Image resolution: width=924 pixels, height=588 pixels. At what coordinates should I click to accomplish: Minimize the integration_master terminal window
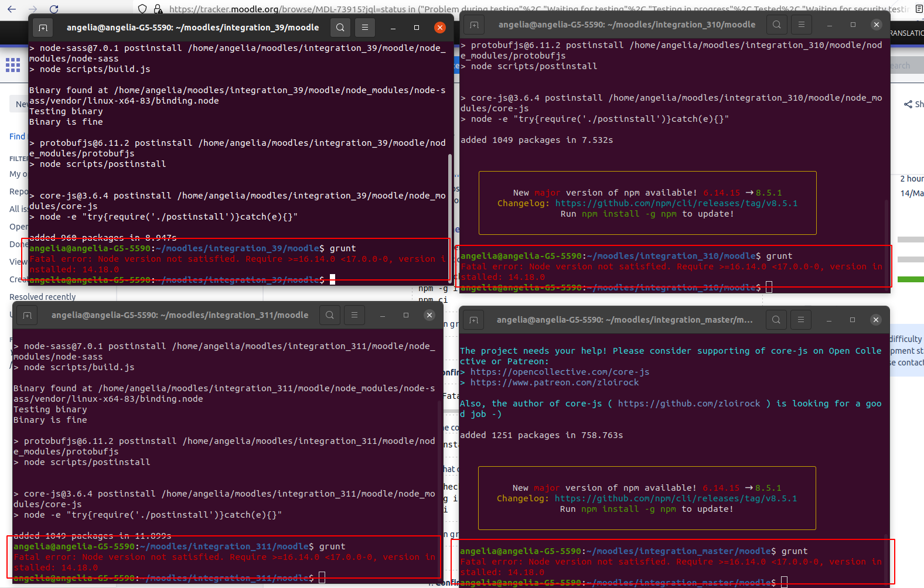pyautogui.click(x=829, y=320)
